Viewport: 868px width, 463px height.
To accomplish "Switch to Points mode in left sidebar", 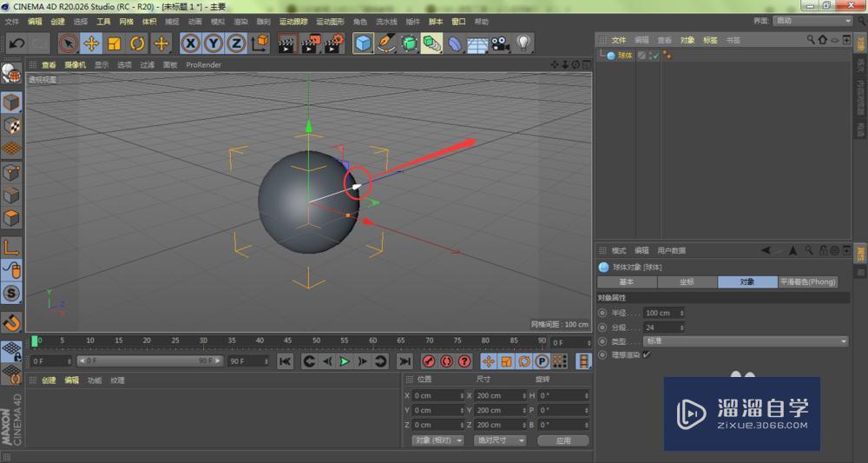I will point(11,172).
